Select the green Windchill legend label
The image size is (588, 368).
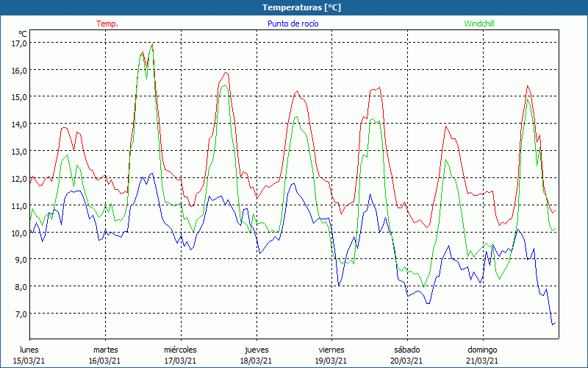coord(479,24)
